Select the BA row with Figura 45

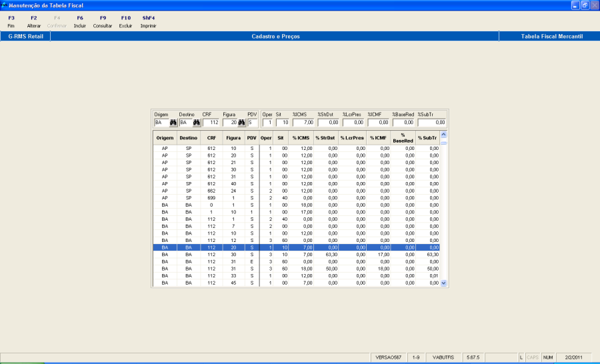[296, 283]
